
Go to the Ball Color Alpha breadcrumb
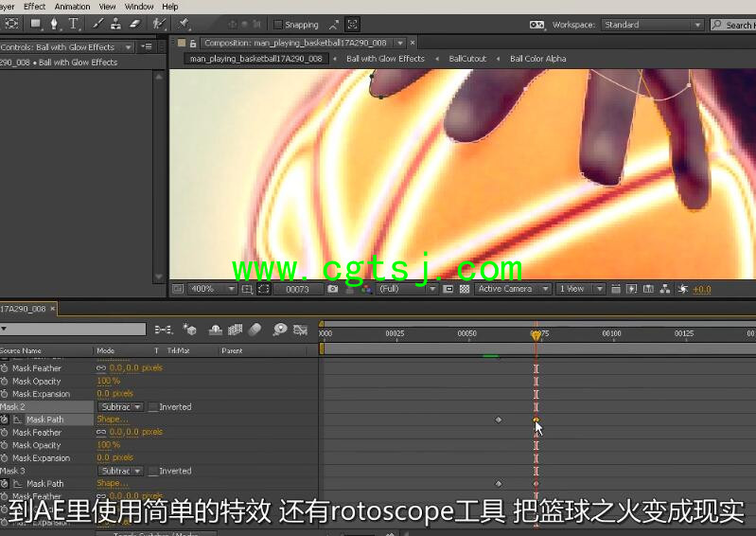[537, 59]
